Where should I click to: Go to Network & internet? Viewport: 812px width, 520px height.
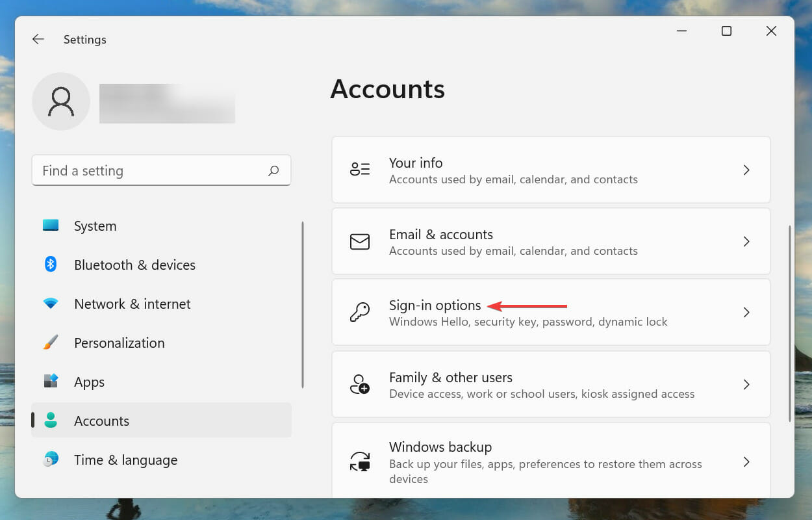coord(161,304)
